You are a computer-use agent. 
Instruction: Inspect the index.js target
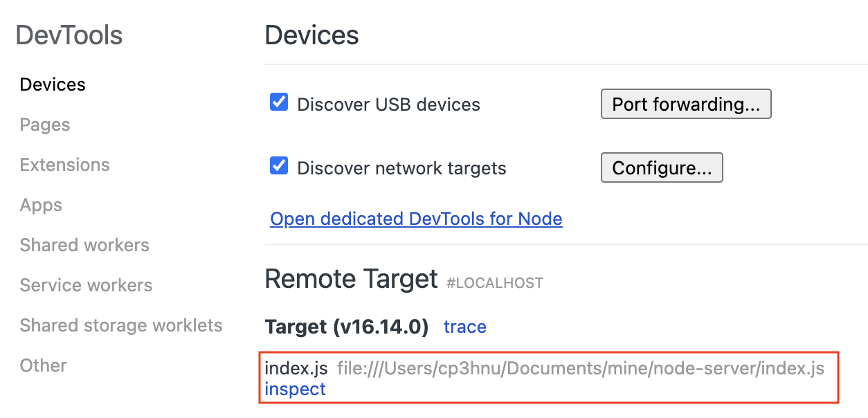295,389
